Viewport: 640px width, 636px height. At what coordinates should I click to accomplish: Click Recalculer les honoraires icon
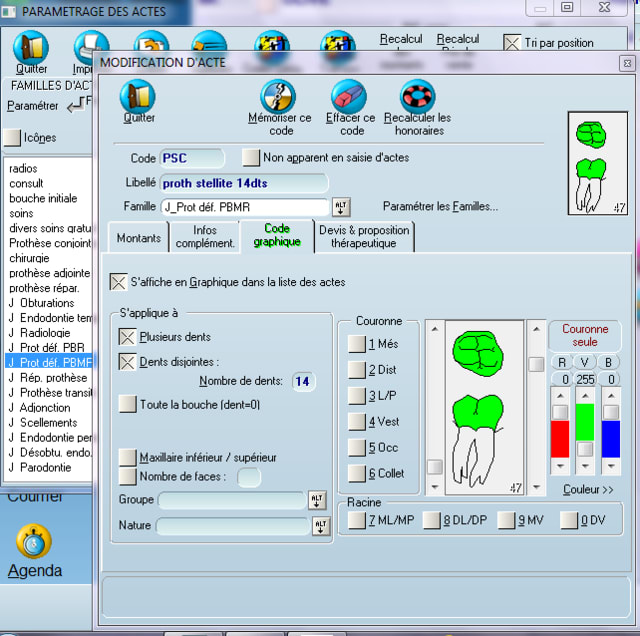[418, 96]
